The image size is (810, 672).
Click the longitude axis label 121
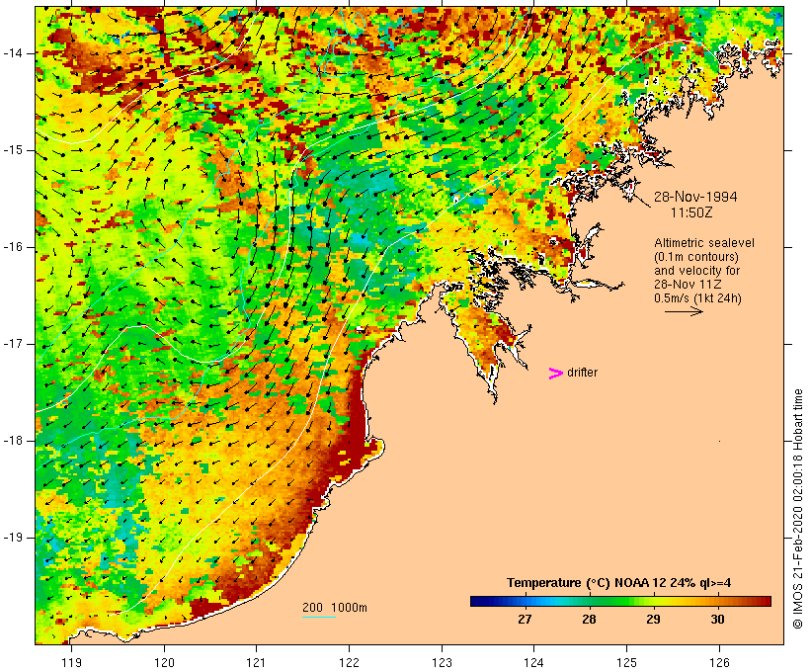pyautogui.click(x=256, y=662)
